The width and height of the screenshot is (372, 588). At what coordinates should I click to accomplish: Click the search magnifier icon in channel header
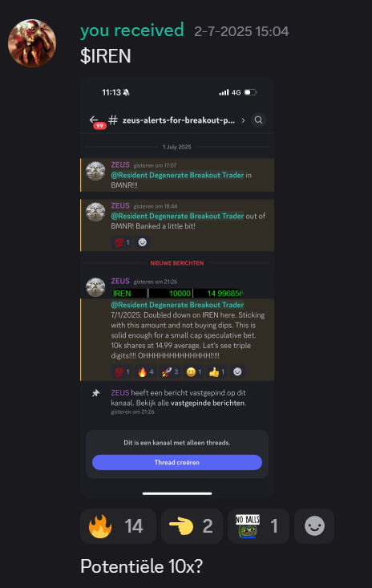258,120
